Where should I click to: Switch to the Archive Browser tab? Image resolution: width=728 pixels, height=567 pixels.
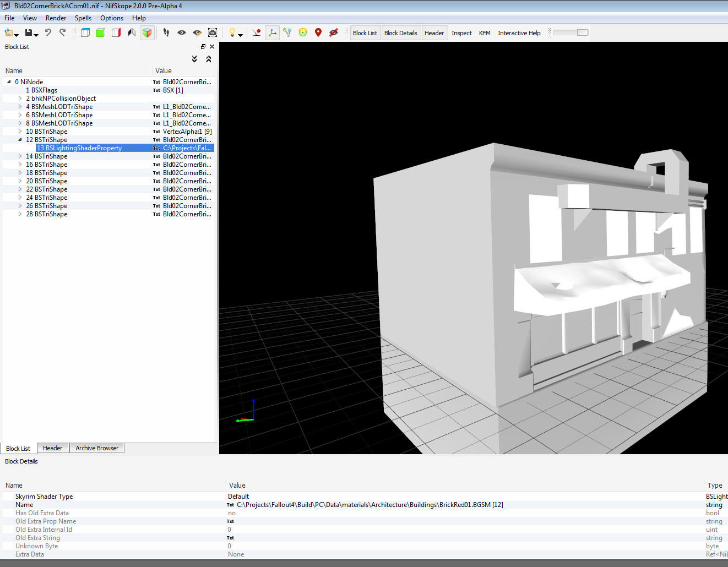click(x=97, y=448)
